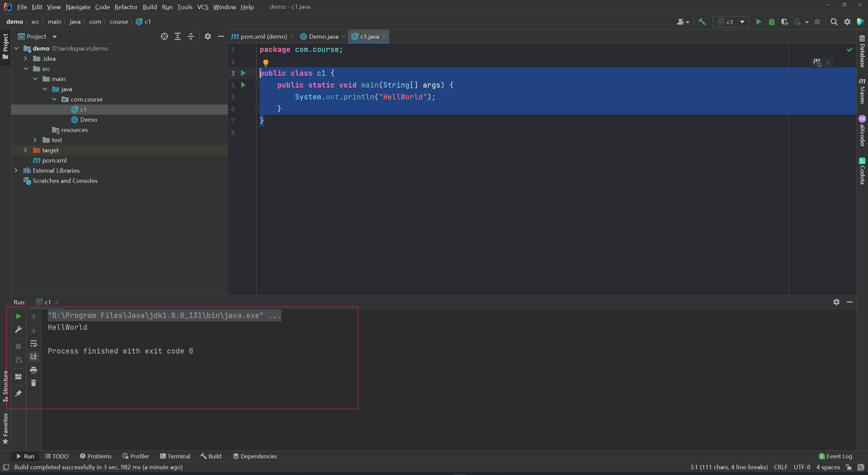Toggle Soft-Wrap in Run console
868x475 pixels.
pos(34,344)
